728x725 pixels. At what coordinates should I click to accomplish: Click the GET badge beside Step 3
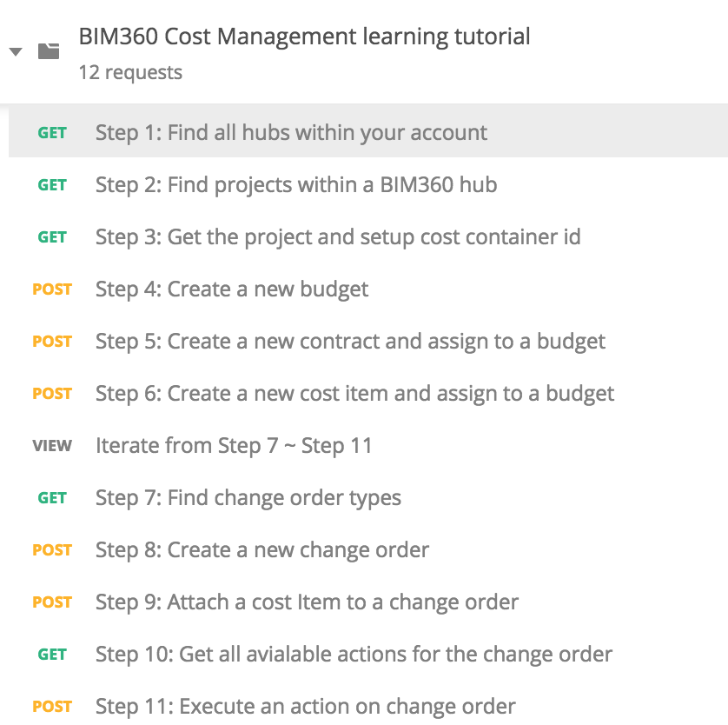[x=52, y=236]
